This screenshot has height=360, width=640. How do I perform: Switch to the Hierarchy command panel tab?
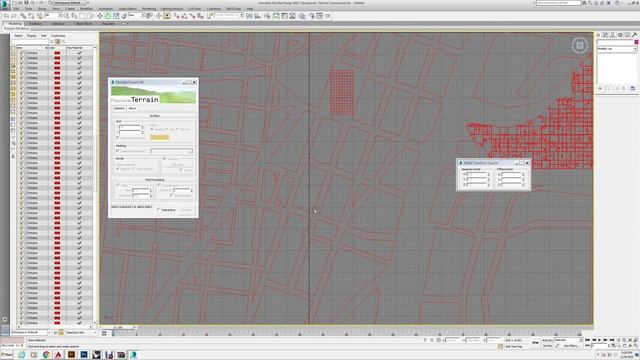(612, 35)
